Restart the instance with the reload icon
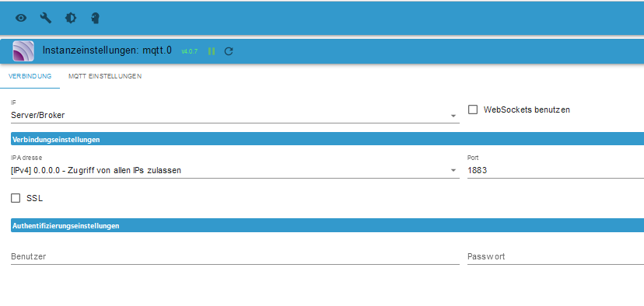Viewport: 644px width, 306px height. pyautogui.click(x=229, y=51)
